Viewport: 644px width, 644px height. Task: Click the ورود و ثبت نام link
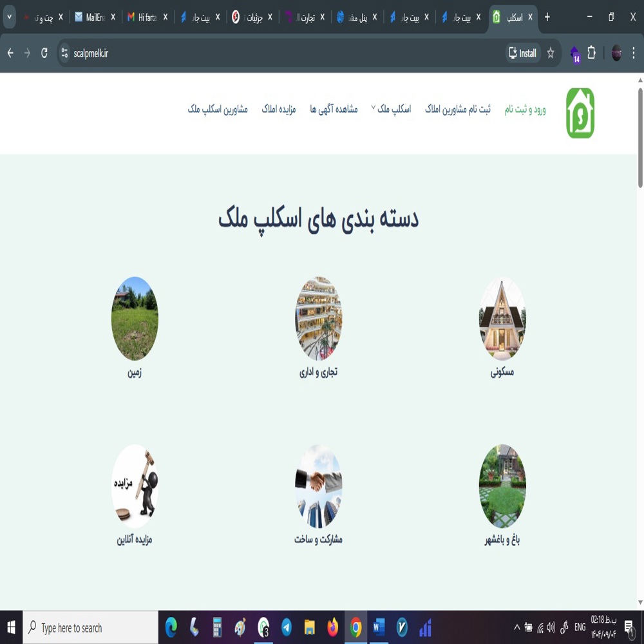click(525, 109)
